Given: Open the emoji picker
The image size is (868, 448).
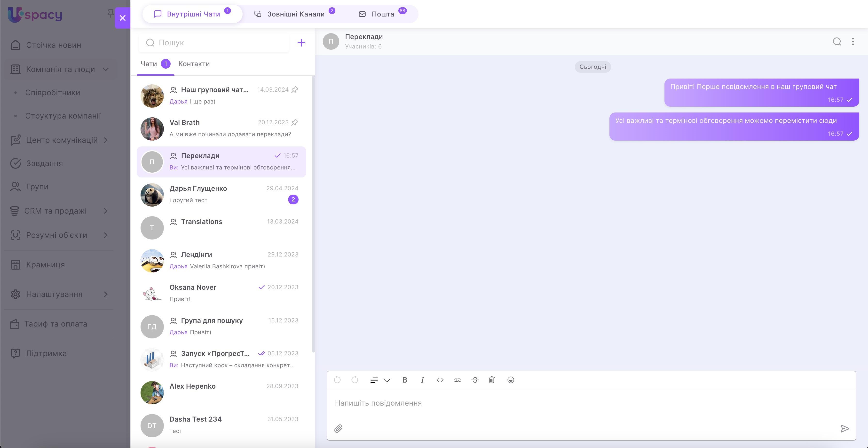Looking at the screenshot, I should 511,380.
